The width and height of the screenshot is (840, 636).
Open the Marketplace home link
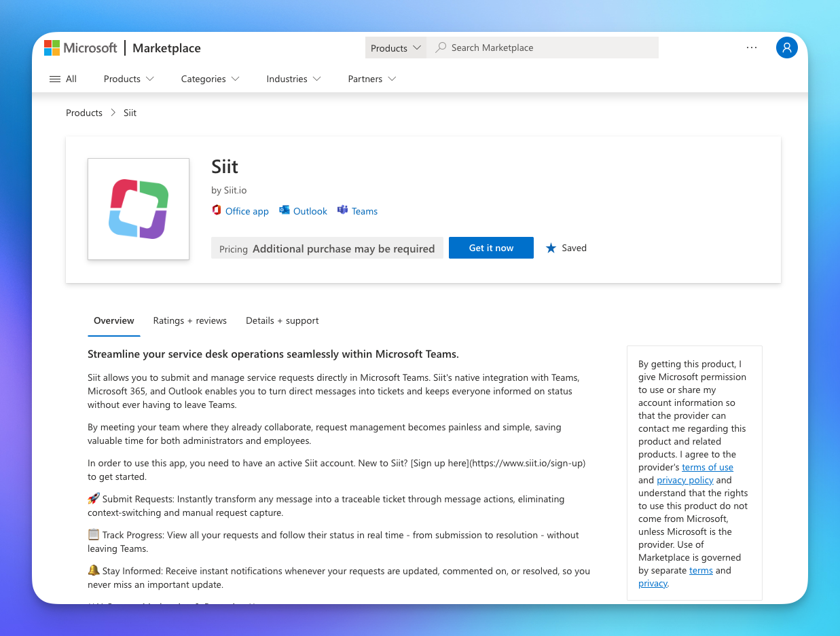(x=166, y=48)
